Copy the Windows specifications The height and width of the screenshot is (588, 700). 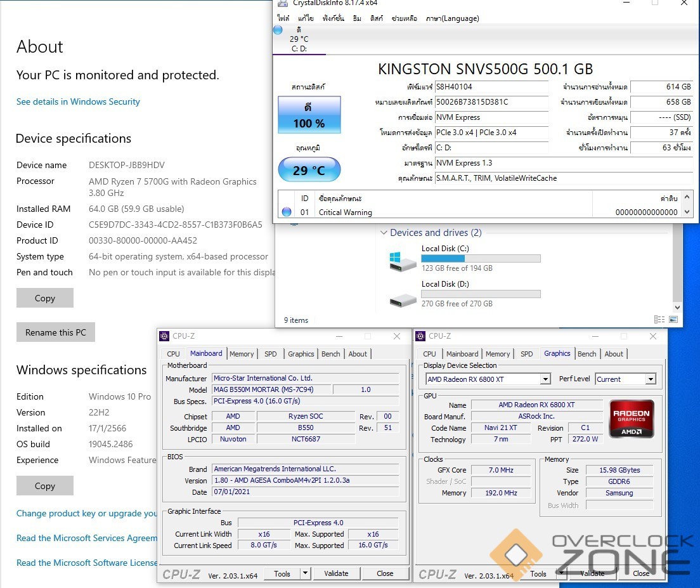pos(44,486)
